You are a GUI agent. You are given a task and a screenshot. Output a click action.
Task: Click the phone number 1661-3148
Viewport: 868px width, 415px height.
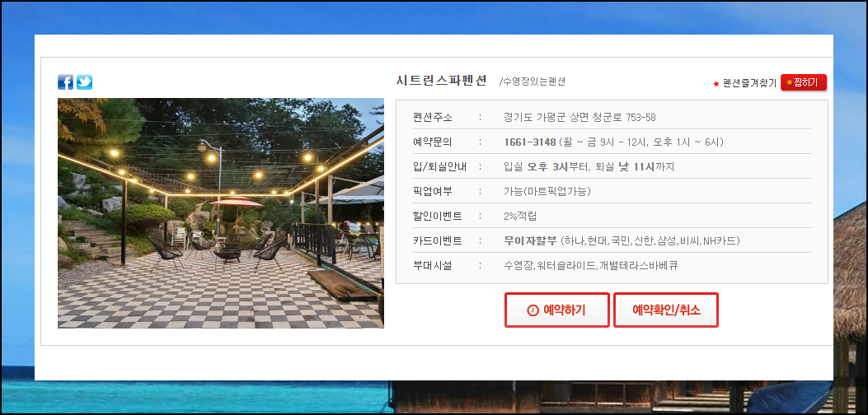tap(530, 142)
